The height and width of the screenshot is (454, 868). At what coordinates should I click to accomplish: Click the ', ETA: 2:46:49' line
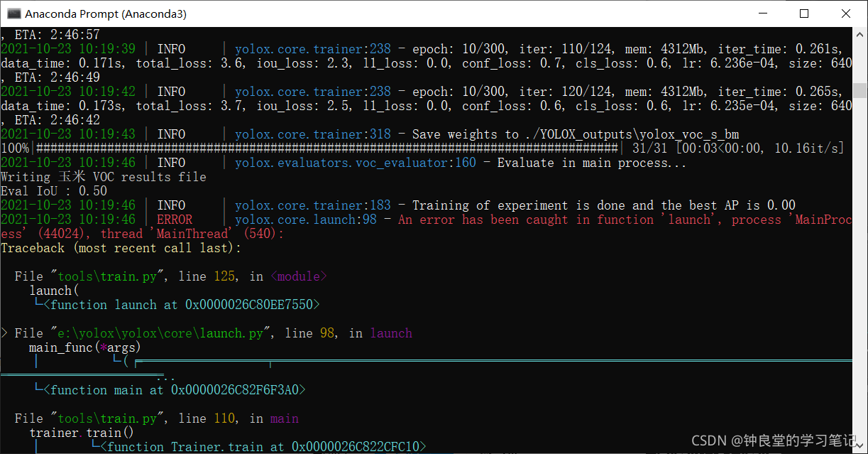pyautogui.click(x=50, y=77)
